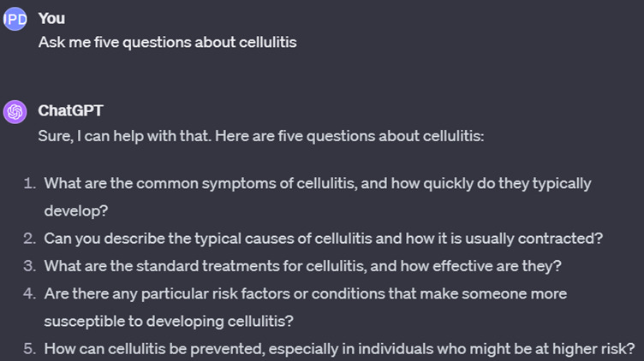Click "susceptible to developing cellulitis?" line
Image resolution: width=644 pixels, height=361 pixels.
point(169,321)
